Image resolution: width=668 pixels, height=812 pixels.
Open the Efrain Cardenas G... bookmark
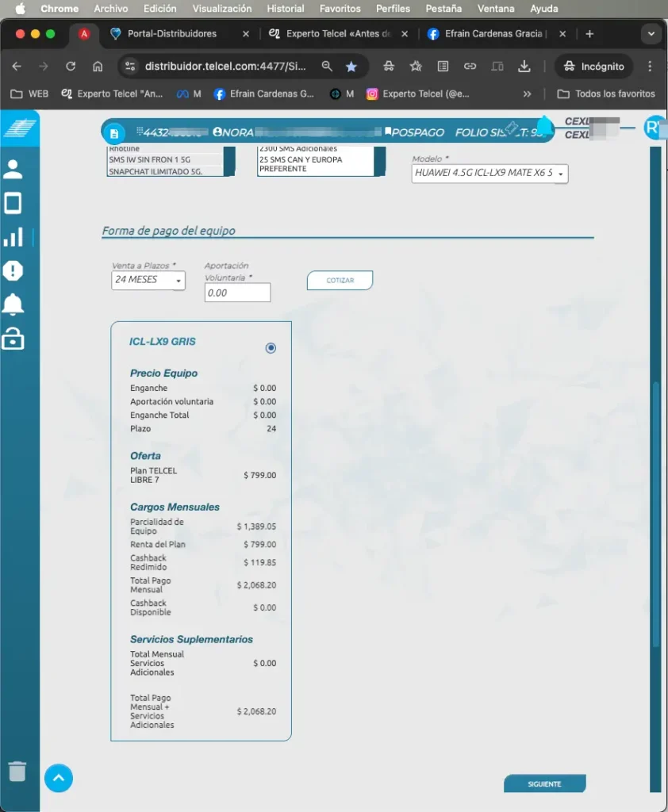pos(264,94)
